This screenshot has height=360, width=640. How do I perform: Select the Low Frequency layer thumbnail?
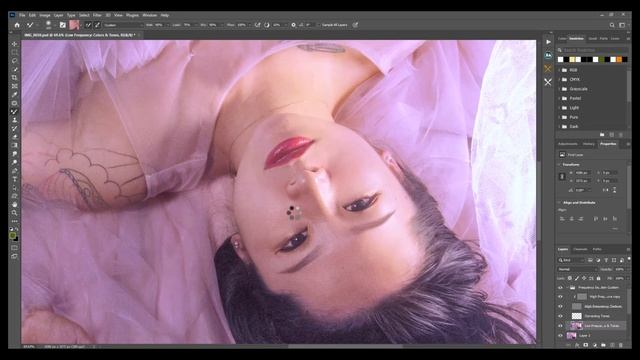point(576,326)
